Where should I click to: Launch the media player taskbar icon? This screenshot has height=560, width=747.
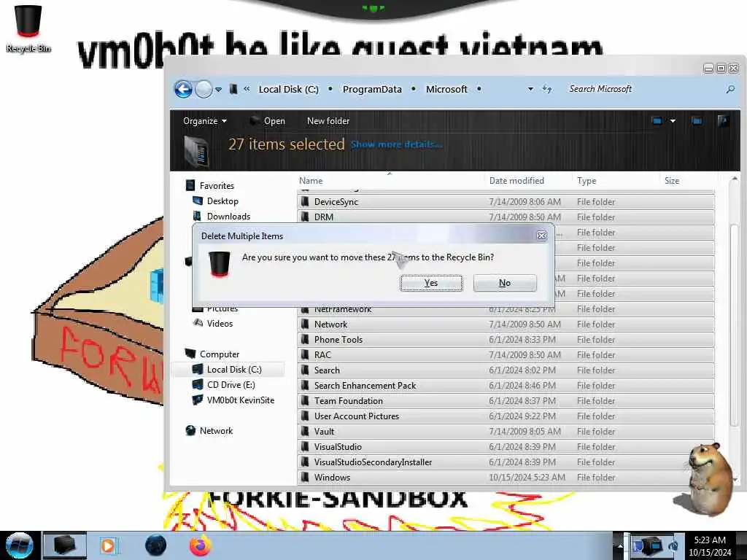click(x=109, y=545)
